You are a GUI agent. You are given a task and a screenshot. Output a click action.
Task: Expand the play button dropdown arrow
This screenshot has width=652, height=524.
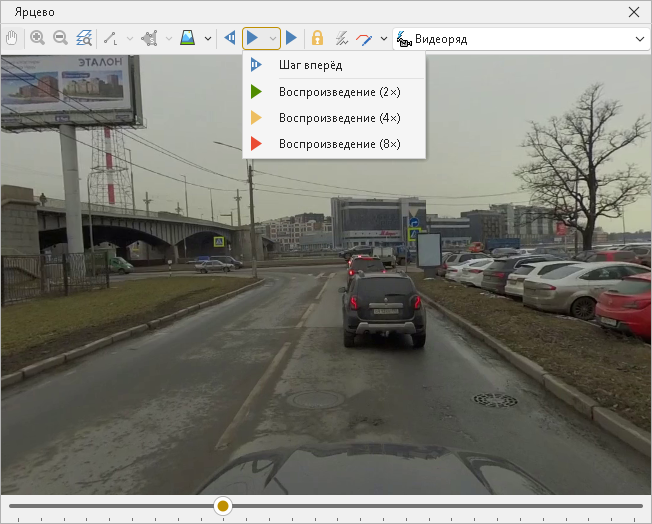(x=273, y=39)
